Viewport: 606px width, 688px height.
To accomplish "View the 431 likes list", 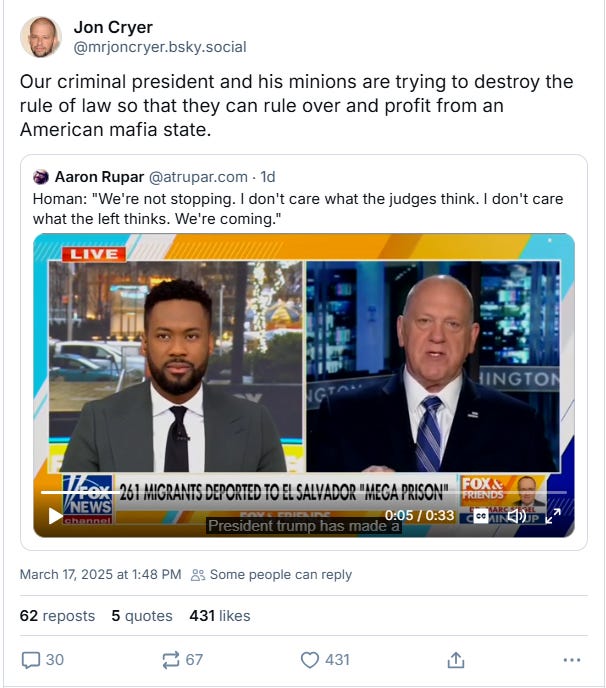I will [220, 616].
